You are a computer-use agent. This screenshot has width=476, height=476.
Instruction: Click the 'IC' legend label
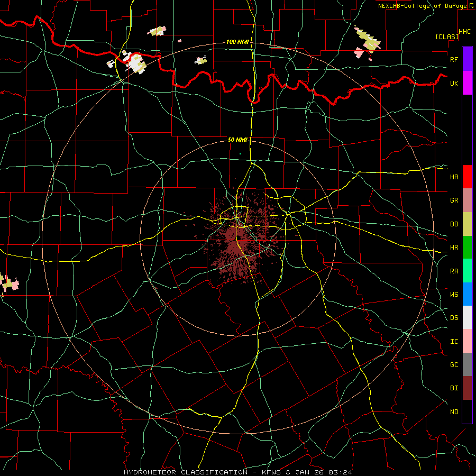[x=454, y=342]
